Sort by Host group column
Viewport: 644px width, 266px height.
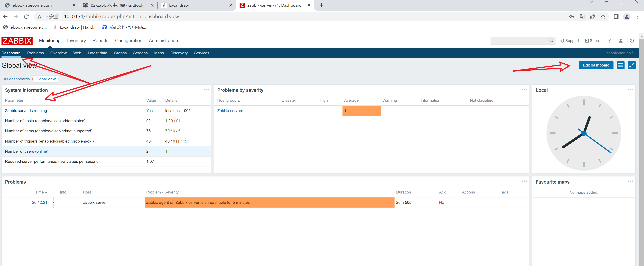(x=228, y=100)
